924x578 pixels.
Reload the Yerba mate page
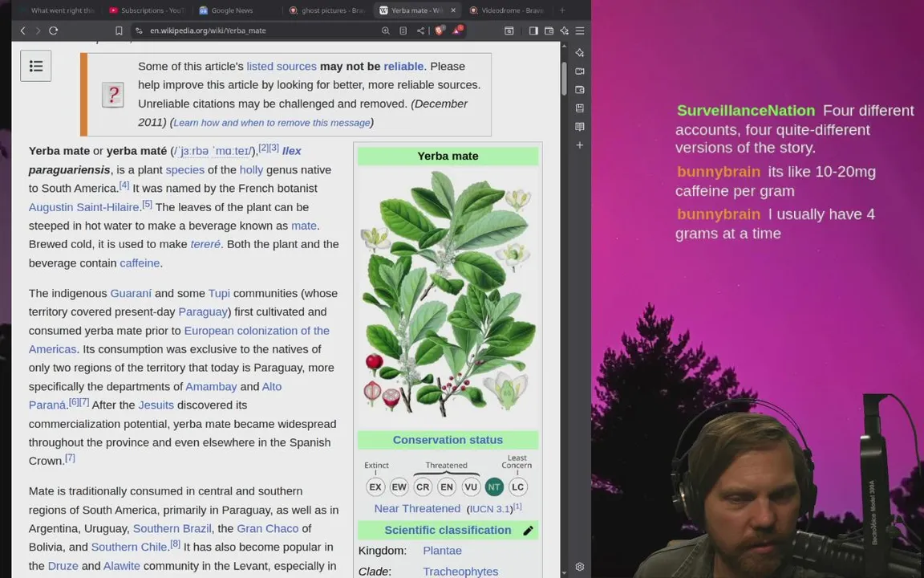coord(54,31)
